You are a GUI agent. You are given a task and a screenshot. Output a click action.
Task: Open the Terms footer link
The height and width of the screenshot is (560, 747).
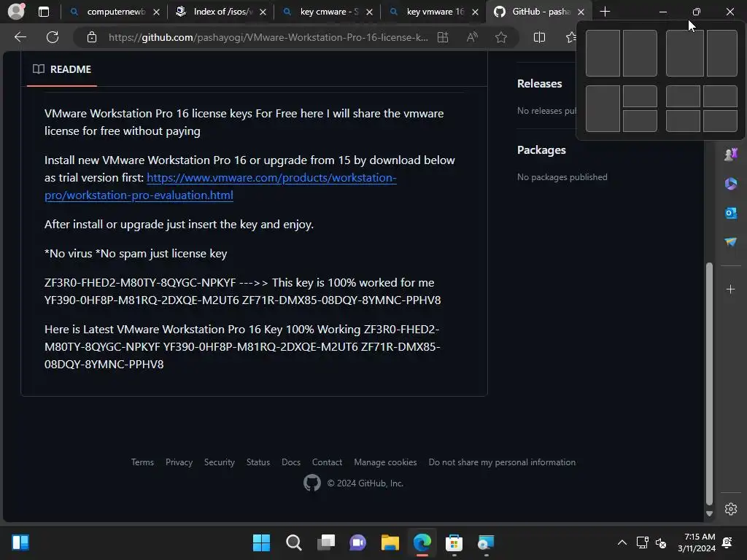[142, 462]
